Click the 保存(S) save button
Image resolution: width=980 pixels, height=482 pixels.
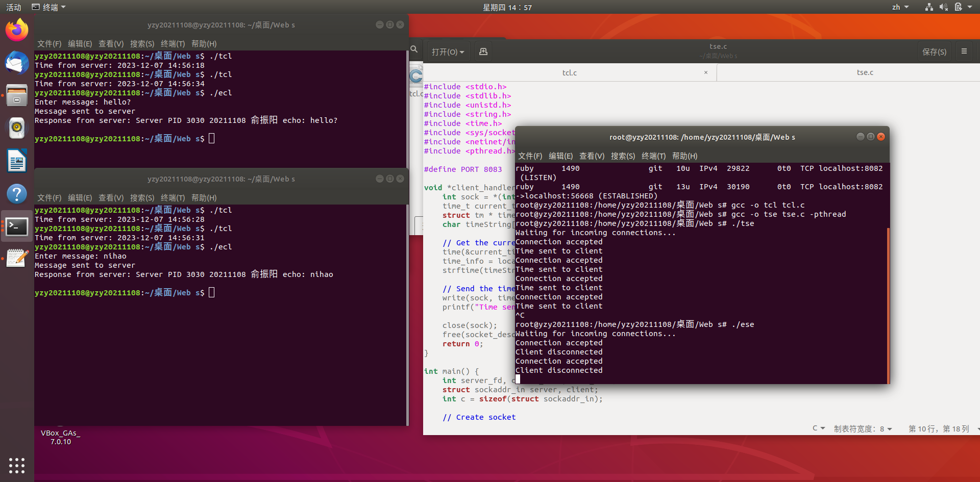(934, 52)
